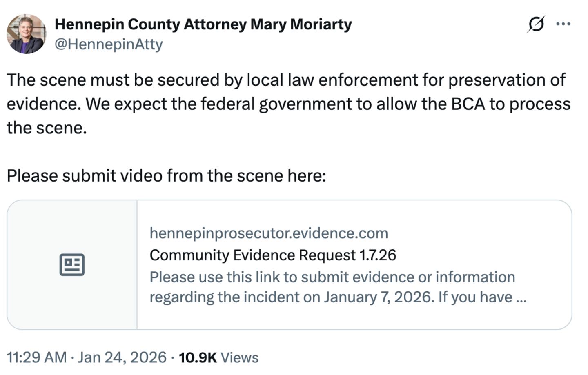This screenshot has width=588, height=375.
Task: Select the tweet body text paragraph
Action: (286, 103)
